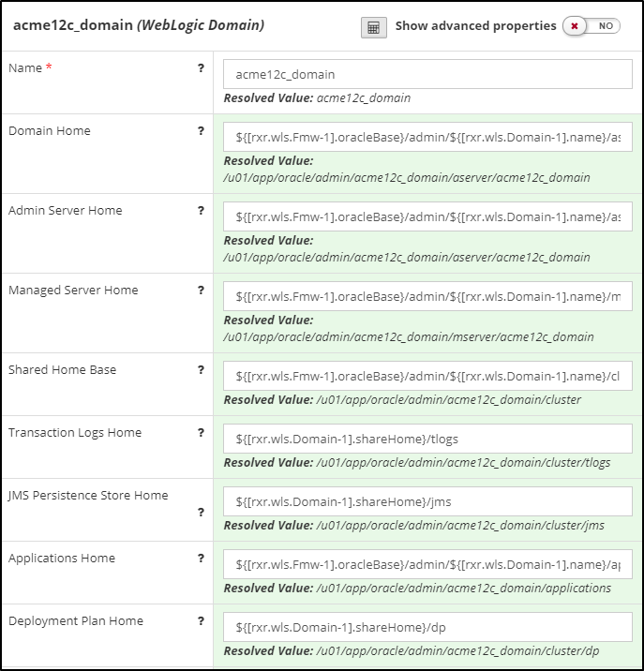Screen dimensions: 644x671
Task: Click the help icon for Name
Action: (x=201, y=68)
